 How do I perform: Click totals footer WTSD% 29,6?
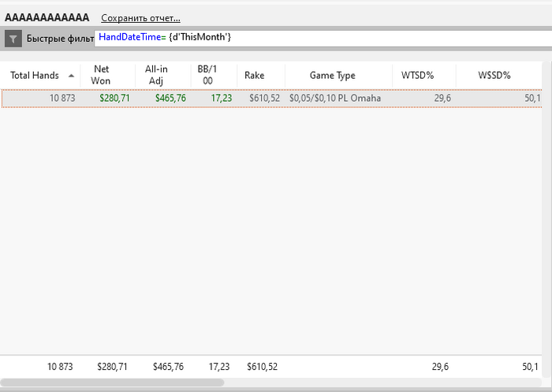[440, 367]
